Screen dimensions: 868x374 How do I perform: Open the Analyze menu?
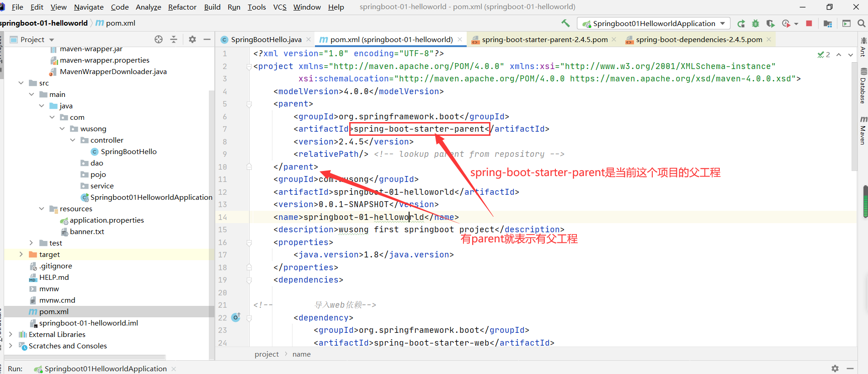tap(149, 7)
